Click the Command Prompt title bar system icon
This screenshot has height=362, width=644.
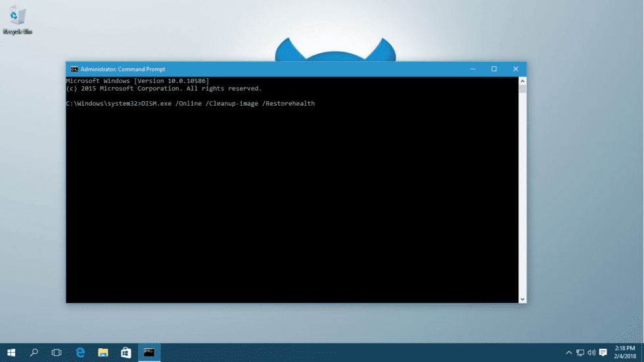coord(74,69)
